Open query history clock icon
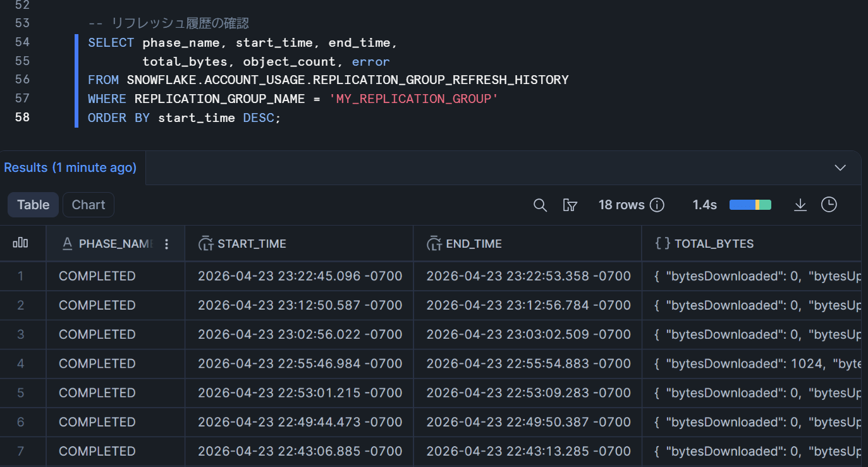This screenshot has height=467, width=868. 829,205
